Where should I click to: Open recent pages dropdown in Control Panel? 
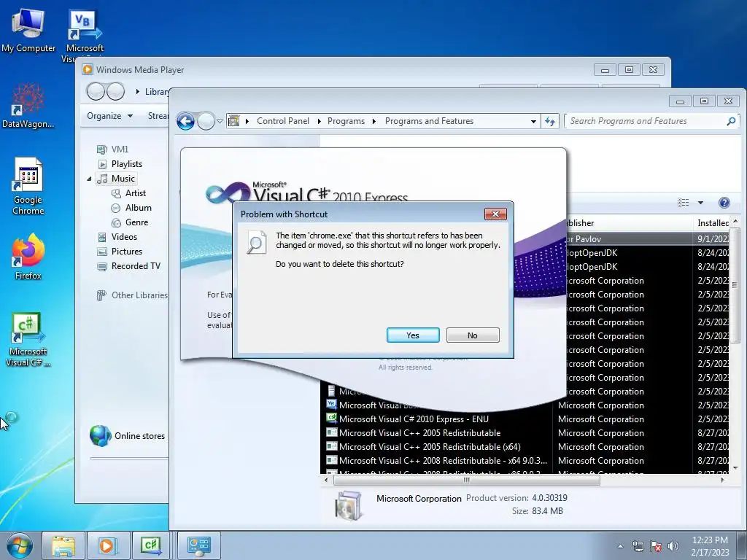[x=220, y=122]
